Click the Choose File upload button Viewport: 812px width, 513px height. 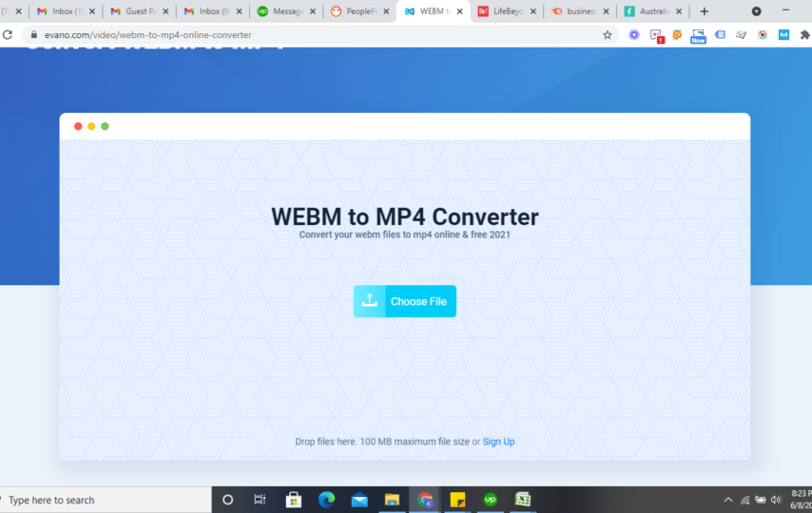[404, 301]
